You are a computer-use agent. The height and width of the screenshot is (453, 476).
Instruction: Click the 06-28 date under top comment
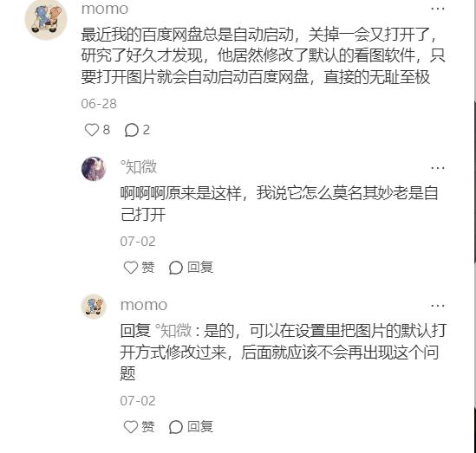pos(99,104)
